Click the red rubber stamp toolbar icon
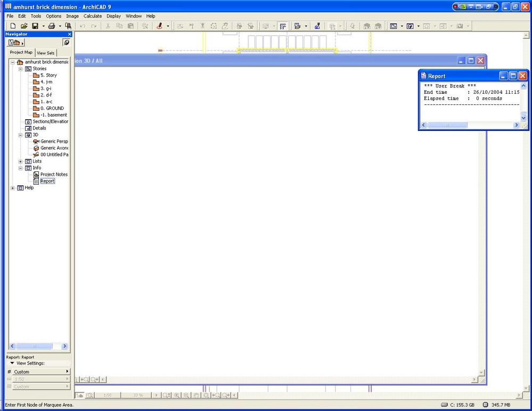This screenshot has height=411, width=532. 159,26
